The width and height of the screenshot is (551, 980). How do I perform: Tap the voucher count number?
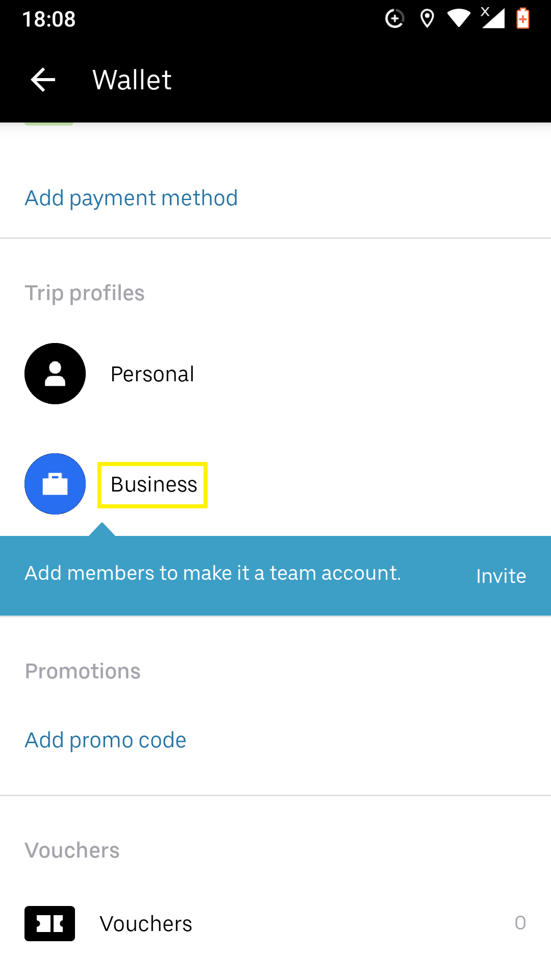[520, 923]
